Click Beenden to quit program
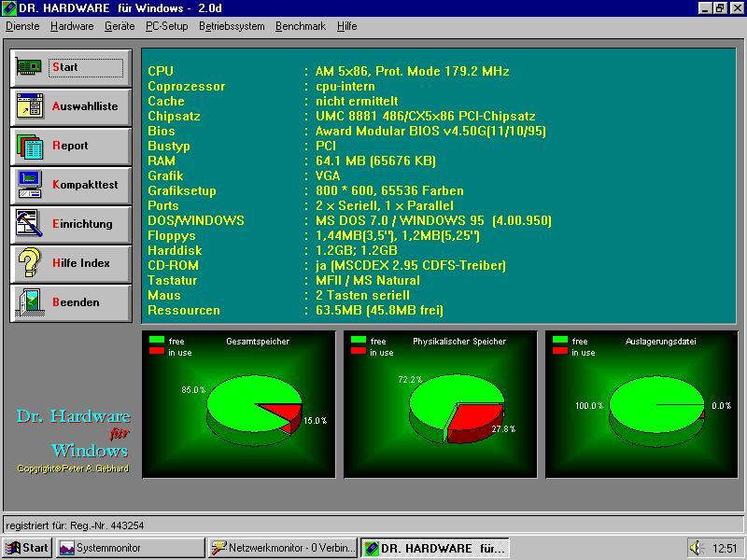Image resolution: width=747 pixels, height=560 pixels. pos(71,302)
